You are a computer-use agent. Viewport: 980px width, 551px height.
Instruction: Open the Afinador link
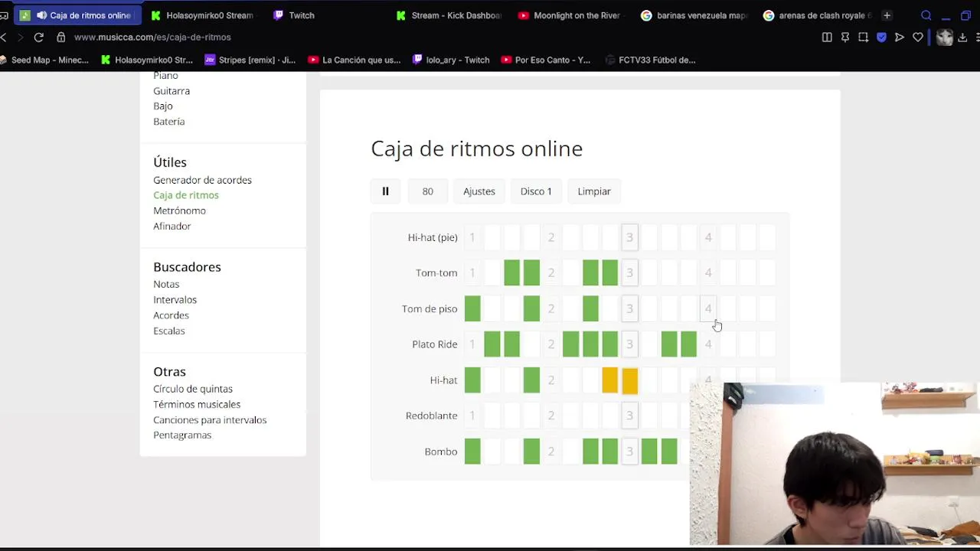(x=171, y=227)
